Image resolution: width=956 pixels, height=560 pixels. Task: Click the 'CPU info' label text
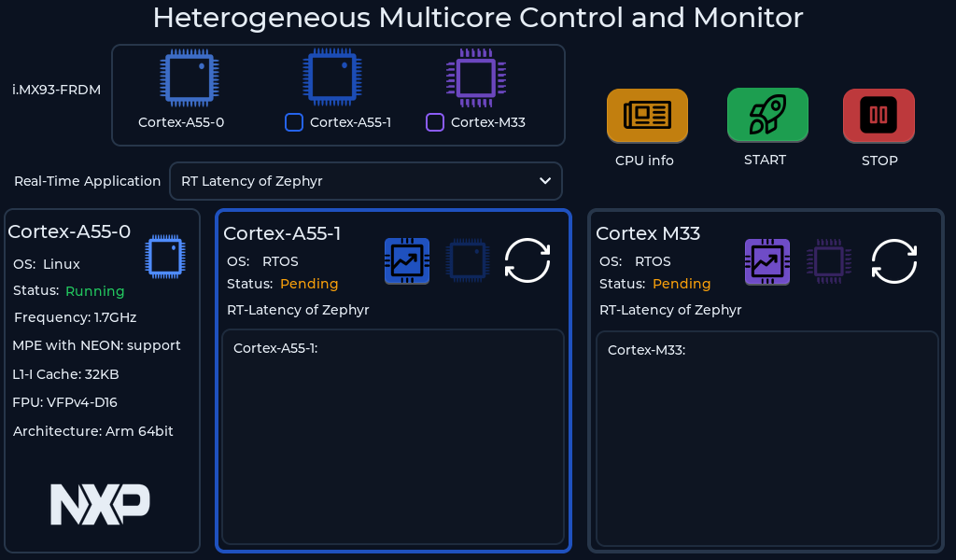[644, 161]
